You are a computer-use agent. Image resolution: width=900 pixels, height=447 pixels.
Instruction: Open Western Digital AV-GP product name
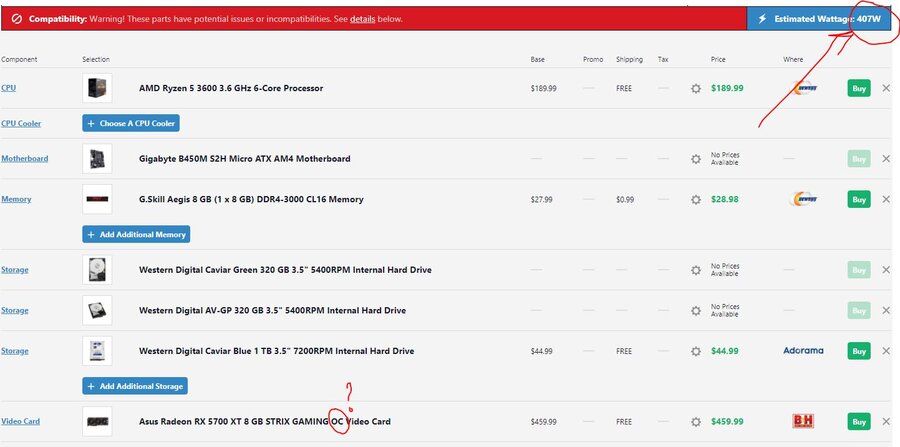(x=272, y=310)
